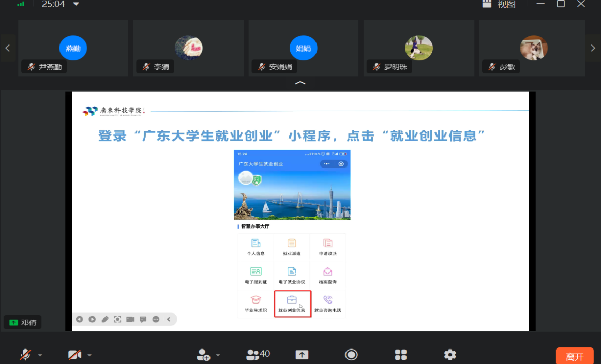This screenshot has height=364, width=601.
Task: Click the network signal strength indicator
Action: click(x=21, y=4)
